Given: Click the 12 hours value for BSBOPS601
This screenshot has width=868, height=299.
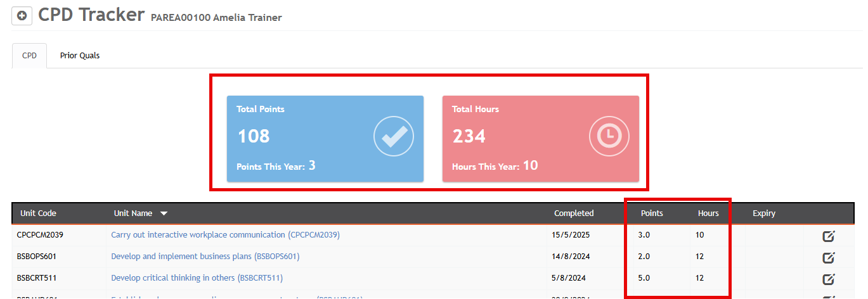Looking at the screenshot, I should [699, 257].
